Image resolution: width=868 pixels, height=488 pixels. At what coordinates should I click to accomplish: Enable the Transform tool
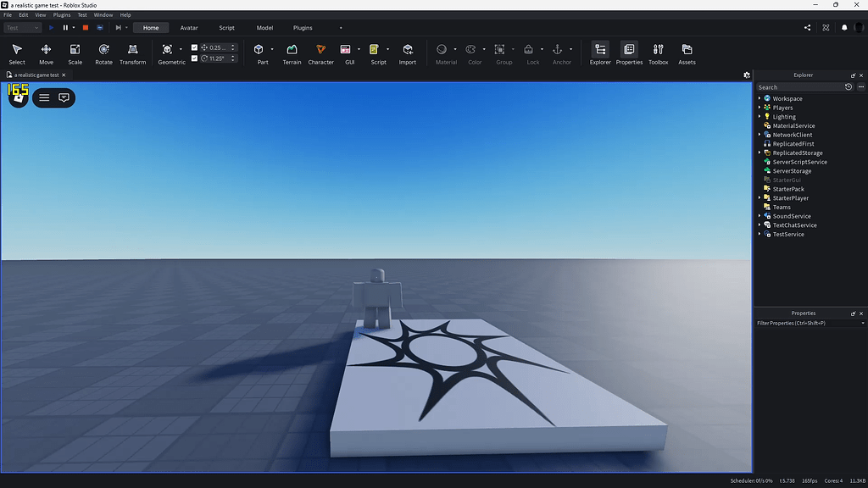pyautogui.click(x=133, y=54)
